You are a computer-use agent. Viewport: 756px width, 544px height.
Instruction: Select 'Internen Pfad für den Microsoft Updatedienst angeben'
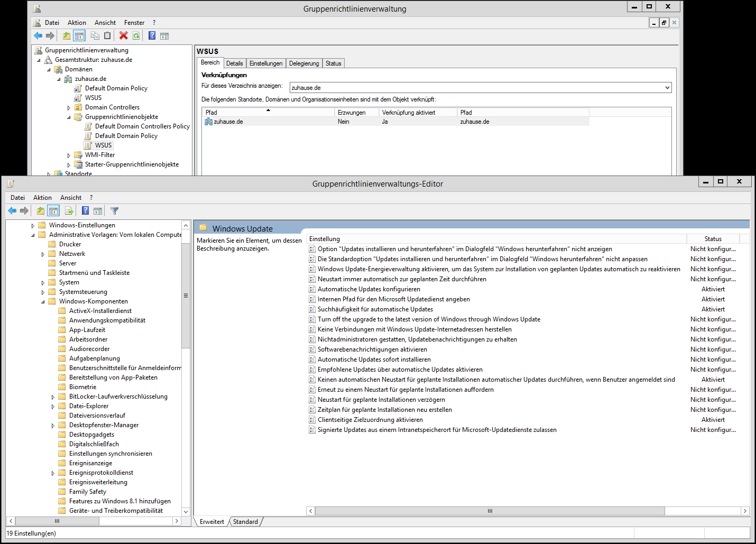pos(394,299)
